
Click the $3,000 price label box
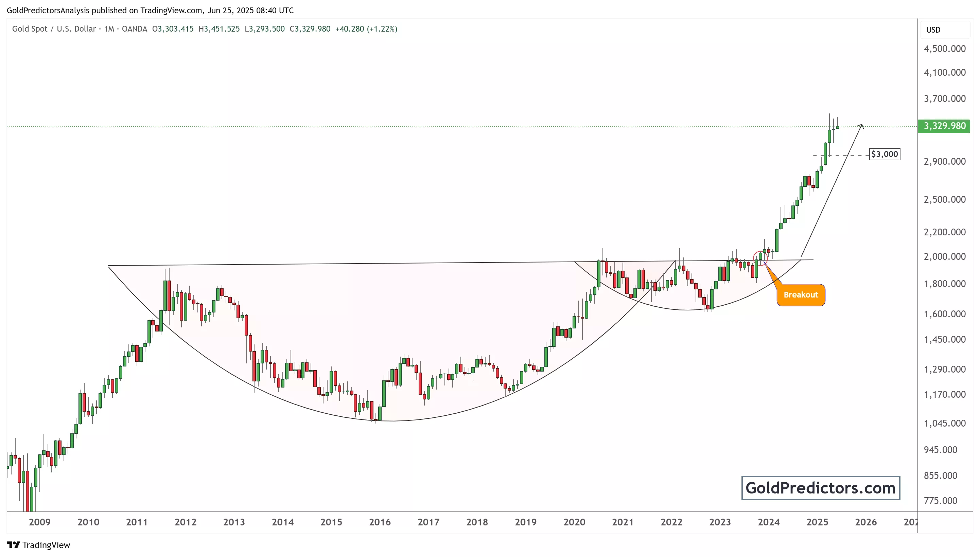[x=884, y=154]
